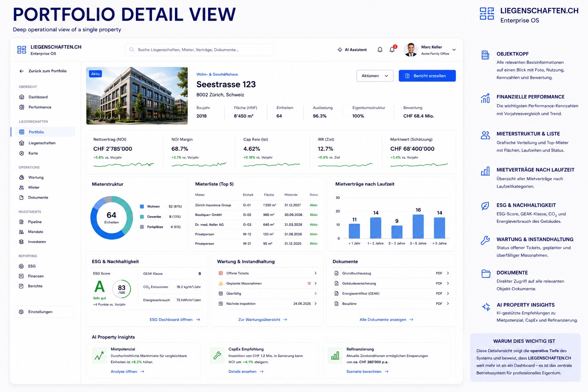Click the bell notification icon
The image size is (588, 392).
pos(380,50)
